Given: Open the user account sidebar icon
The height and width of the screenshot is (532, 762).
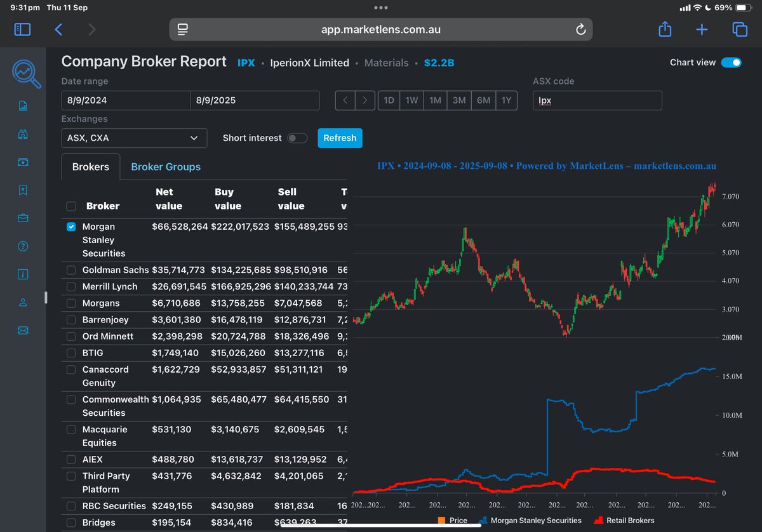Looking at the screenshot, I should (x=23, y=302).
